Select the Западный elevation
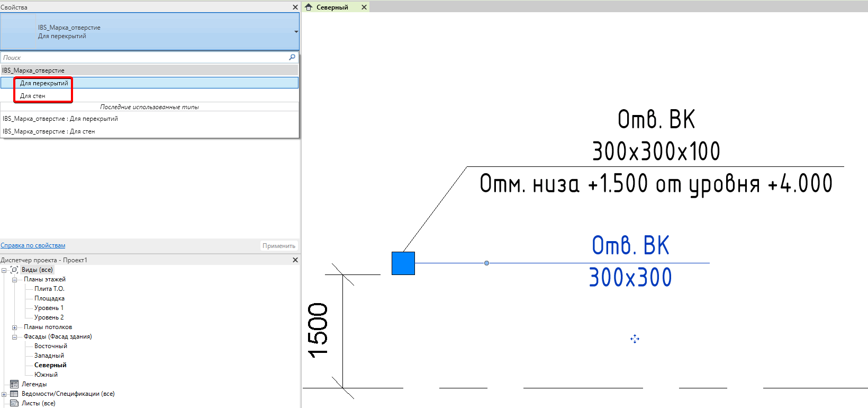The image size is (868, 408). (x=49, y=356)
